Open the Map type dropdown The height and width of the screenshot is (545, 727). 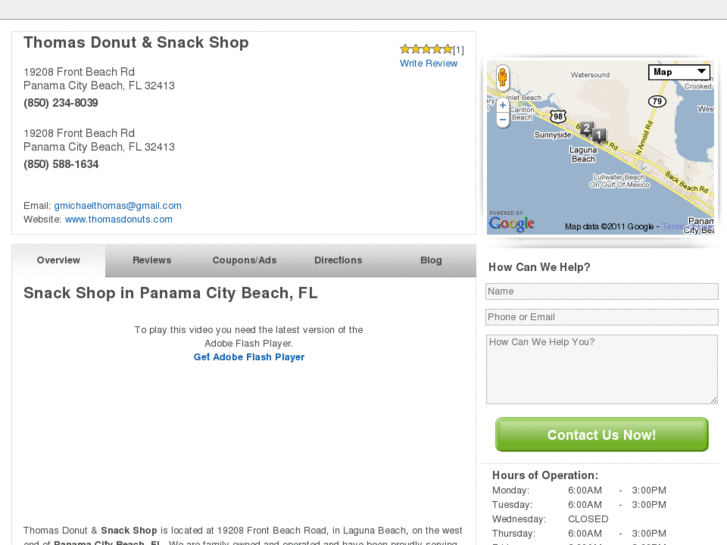pyautogui.click(x=679, y=72)
